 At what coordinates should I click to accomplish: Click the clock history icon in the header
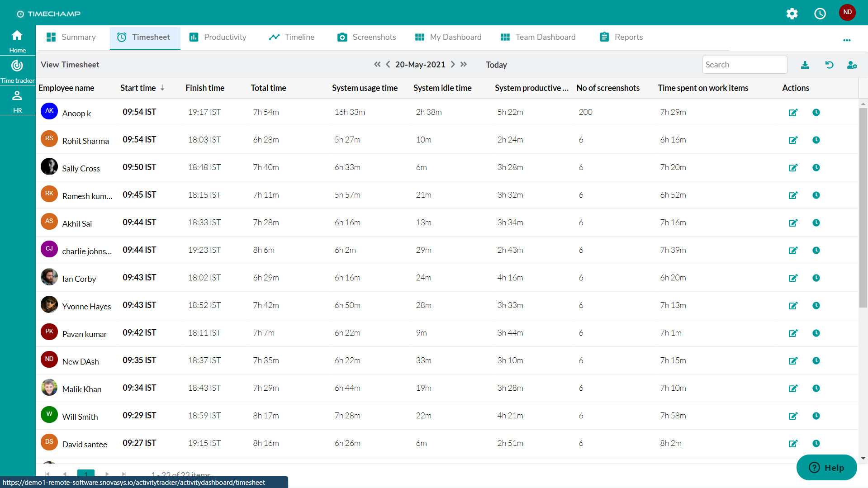click(820, 13)
